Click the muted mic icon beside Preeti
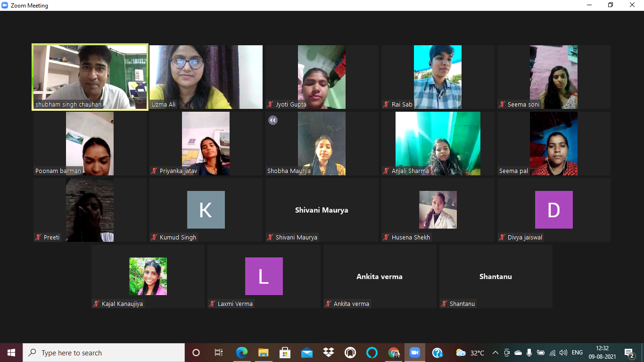Image resolution: width=644 pixels, height=362 pixels. 39,238
